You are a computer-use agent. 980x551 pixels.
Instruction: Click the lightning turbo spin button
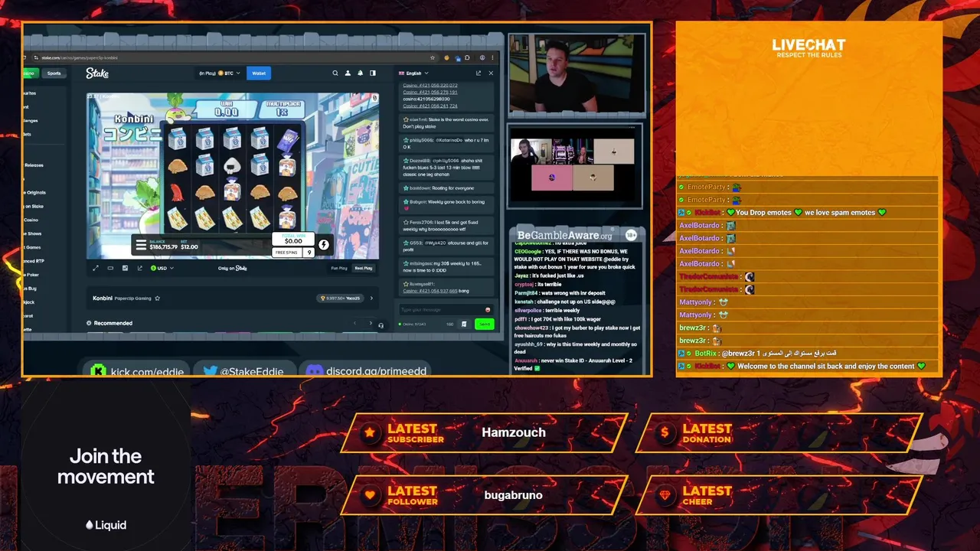coord(324,245)
